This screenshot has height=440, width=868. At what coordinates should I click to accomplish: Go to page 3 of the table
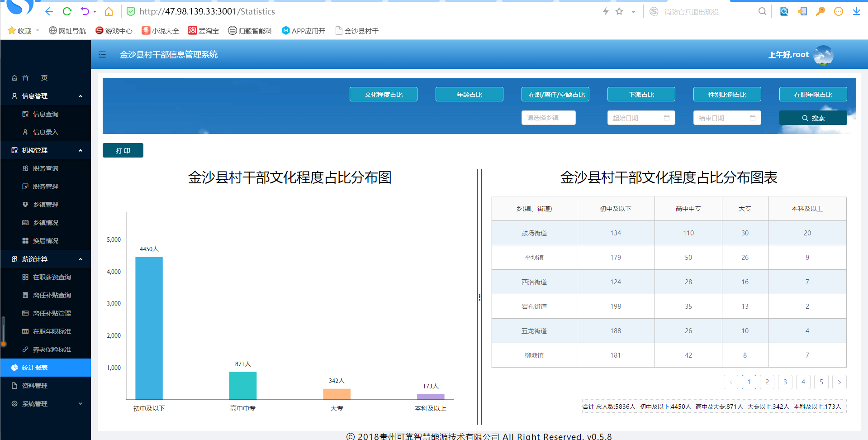[x=785, y=382]
